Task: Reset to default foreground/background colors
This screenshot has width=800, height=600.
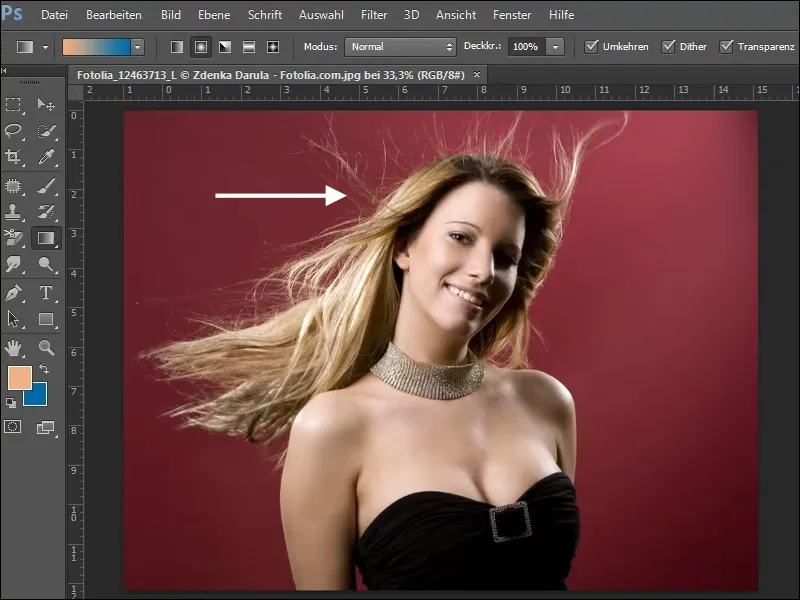Action: pos(11,403)
